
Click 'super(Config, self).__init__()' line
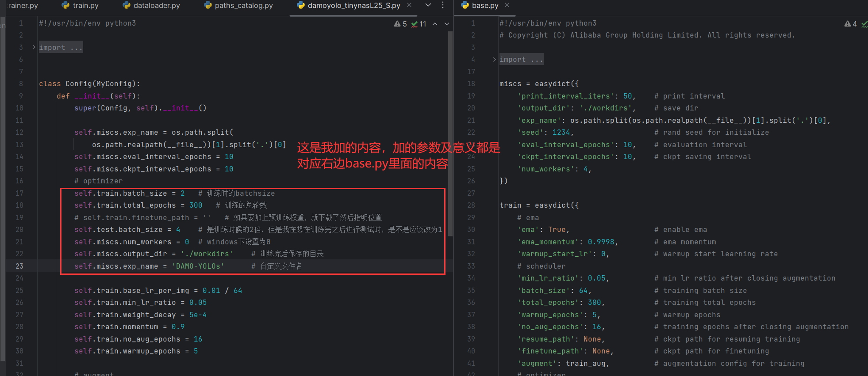coord(141,108)
